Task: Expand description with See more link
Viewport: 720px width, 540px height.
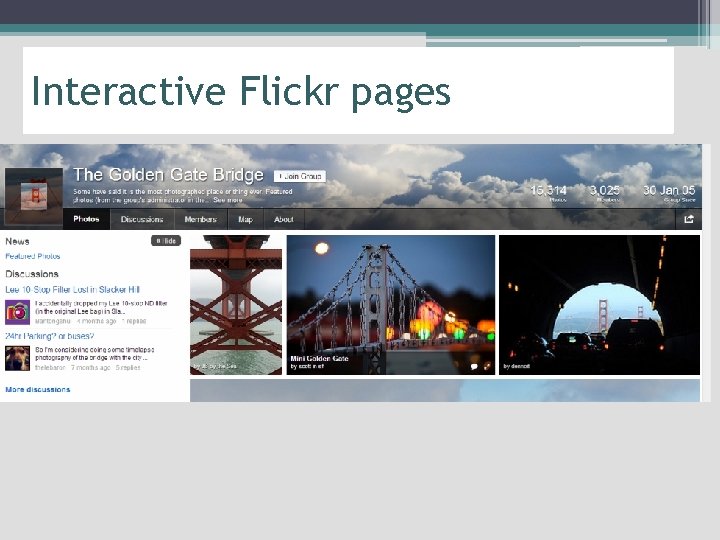Action: coord(227,200)
